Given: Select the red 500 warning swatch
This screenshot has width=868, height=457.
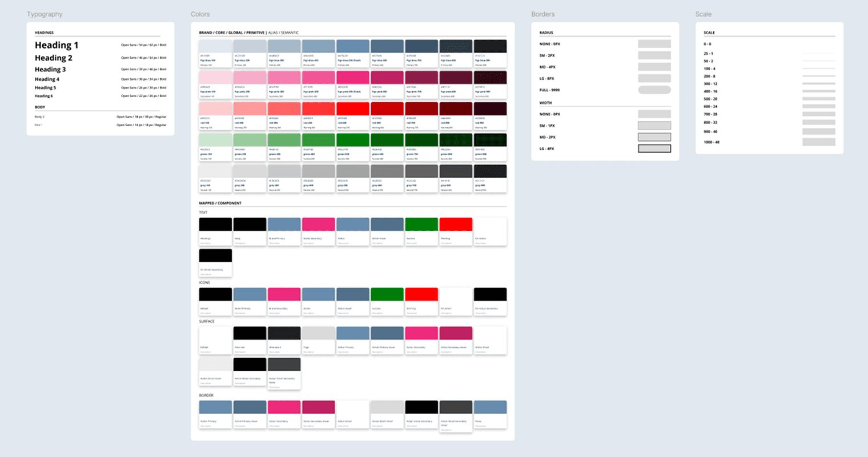Looking at the screenshot, I should coord(352,116).
